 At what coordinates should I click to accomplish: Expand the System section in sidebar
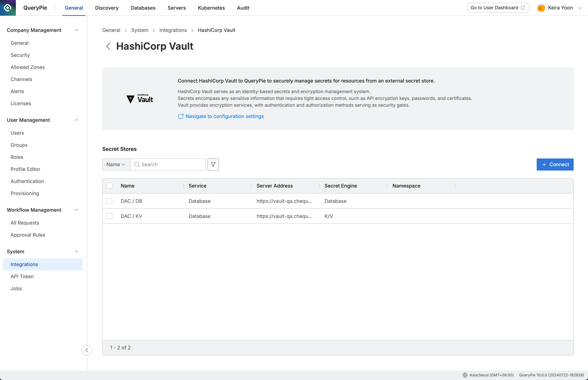76,251
